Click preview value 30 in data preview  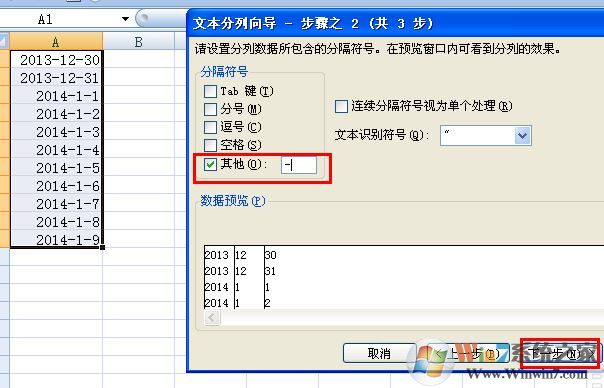[x=270, y=255]
